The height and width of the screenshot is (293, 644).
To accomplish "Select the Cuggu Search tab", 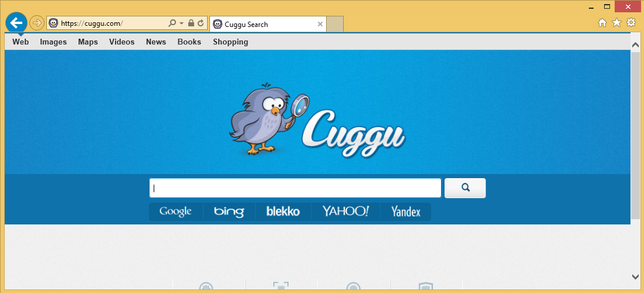I will tap(268, 24).
